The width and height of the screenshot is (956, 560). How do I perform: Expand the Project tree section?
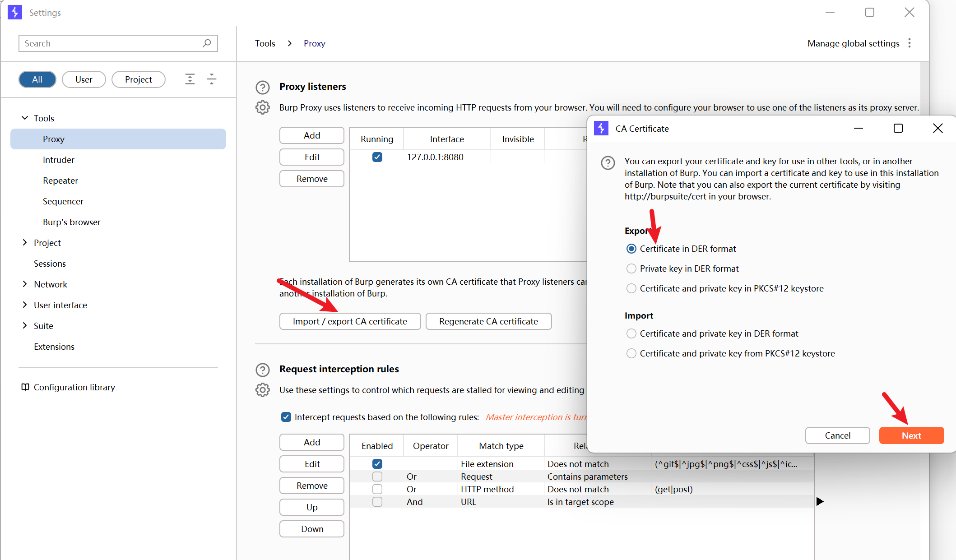[25, 242]
